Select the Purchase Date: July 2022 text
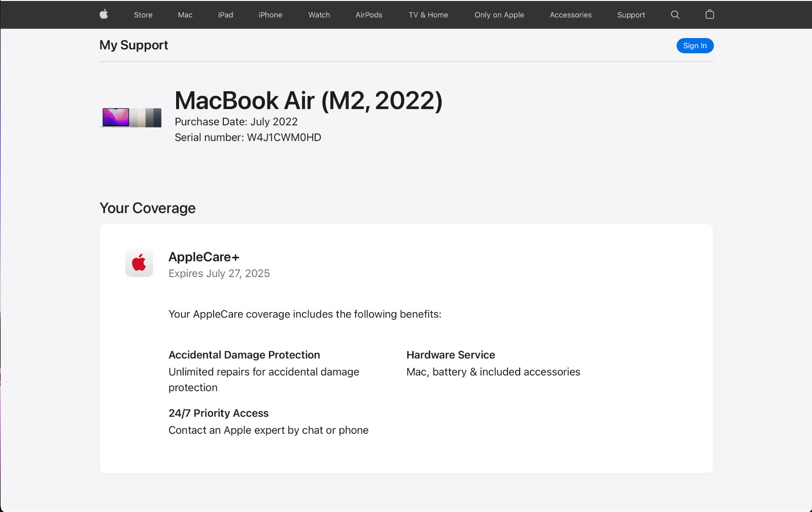812x512 pixels. tap(236, 122)
